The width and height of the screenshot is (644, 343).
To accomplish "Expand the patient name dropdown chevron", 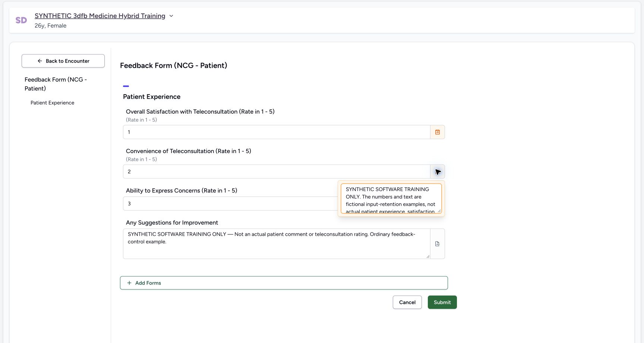I will [x=171, y=16].
